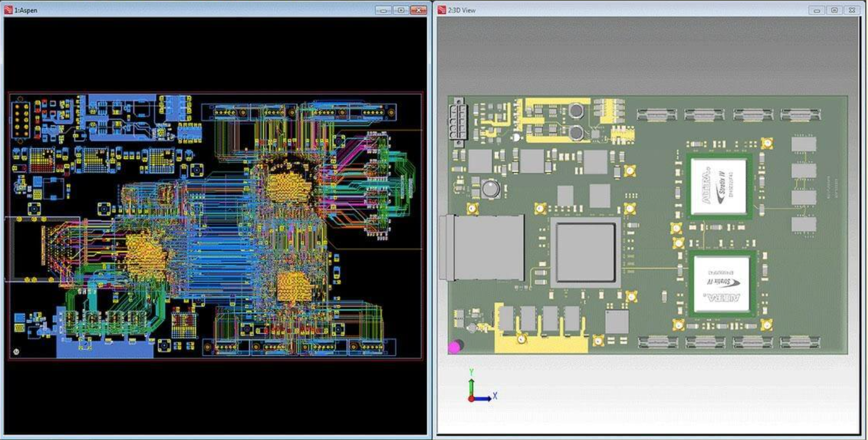Close the 3D View window

(x=852, y=10)
